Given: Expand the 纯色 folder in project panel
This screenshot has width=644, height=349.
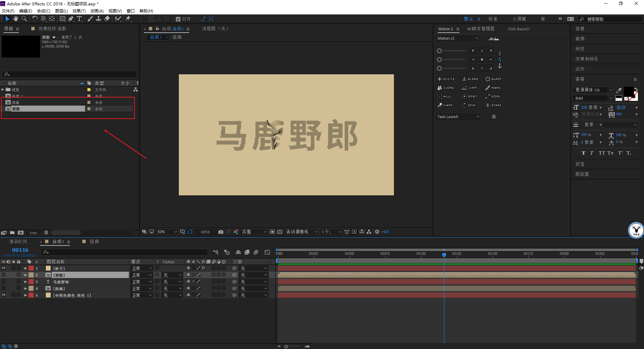Looking at the screenshot, I should point(3,90).
